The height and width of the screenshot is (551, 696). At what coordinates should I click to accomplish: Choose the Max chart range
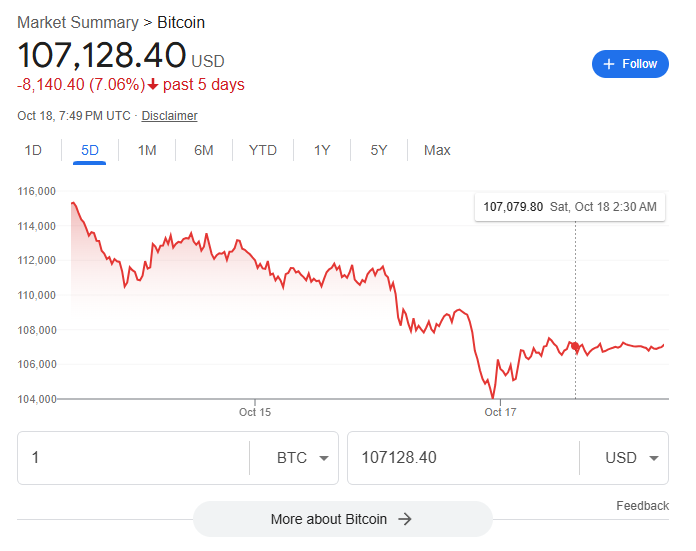(437, 150)
